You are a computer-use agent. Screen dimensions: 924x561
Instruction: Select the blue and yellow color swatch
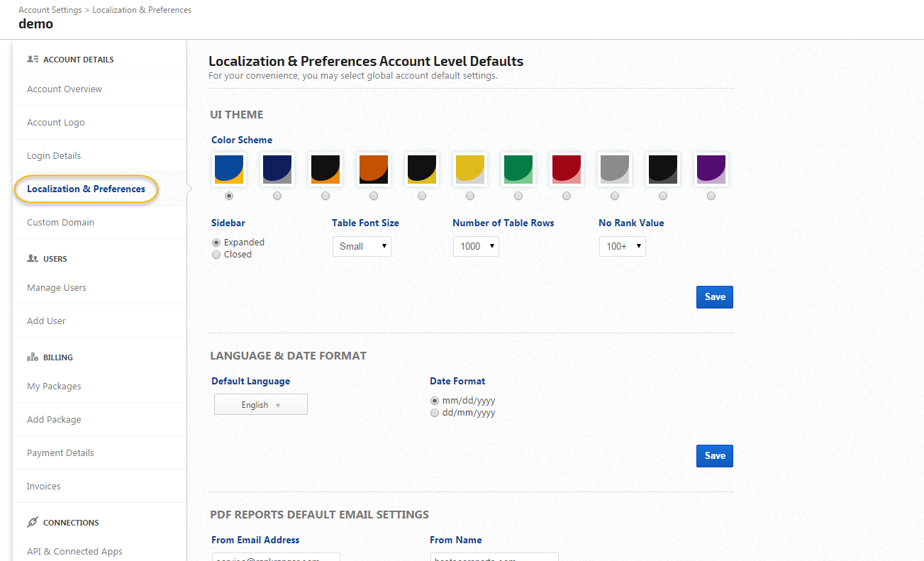pos(229,170)
